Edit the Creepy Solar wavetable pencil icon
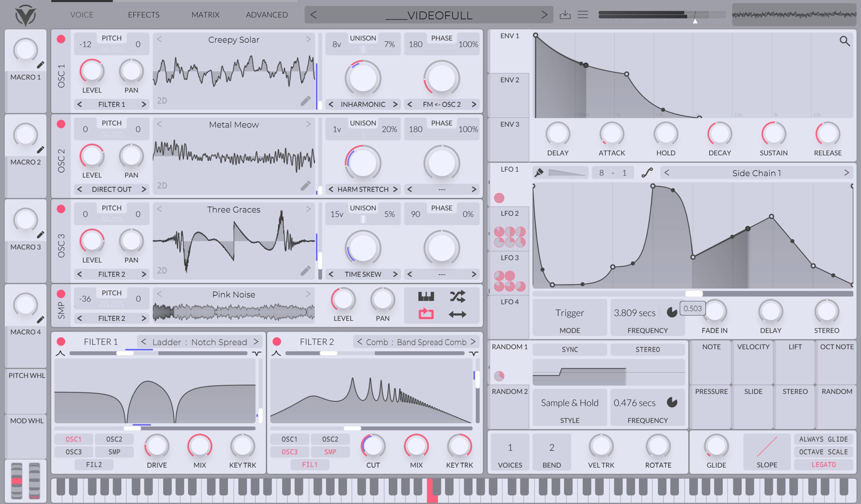This screenshot has width=861, height=504. 305,101
